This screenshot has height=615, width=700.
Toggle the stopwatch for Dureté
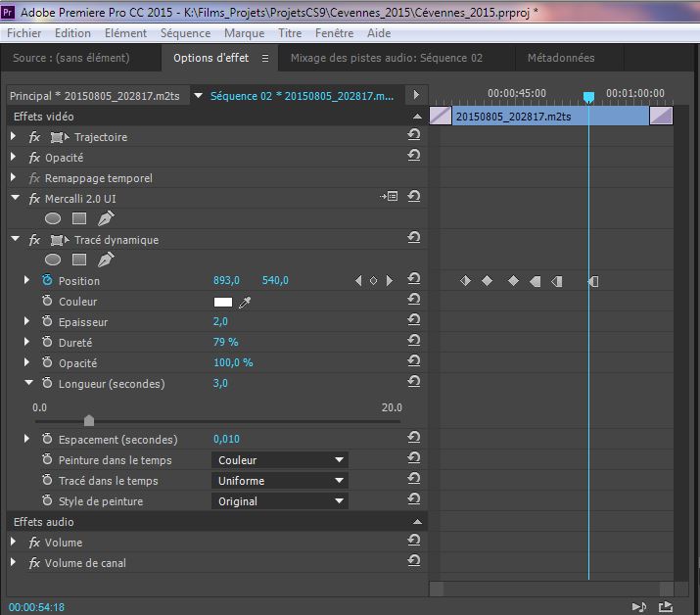[x=47, y=343]
